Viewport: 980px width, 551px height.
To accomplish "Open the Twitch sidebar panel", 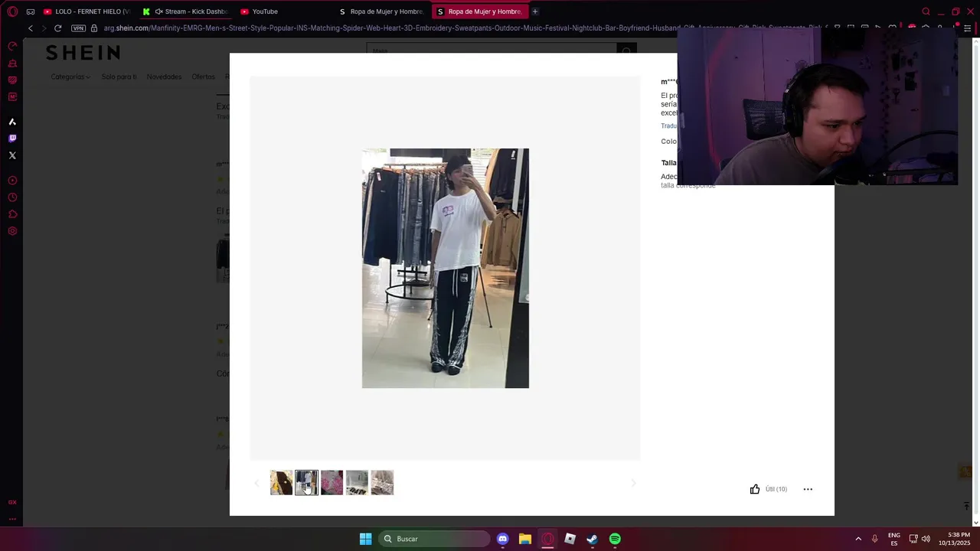I will (x=12, y=139).
